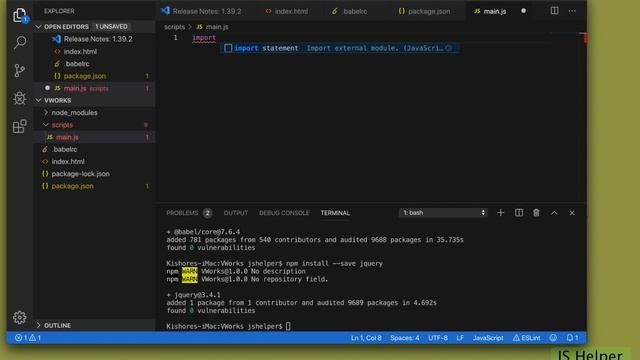Open package-lock.json in file tree
Screen dimensions: 640x360
[95, 174]
